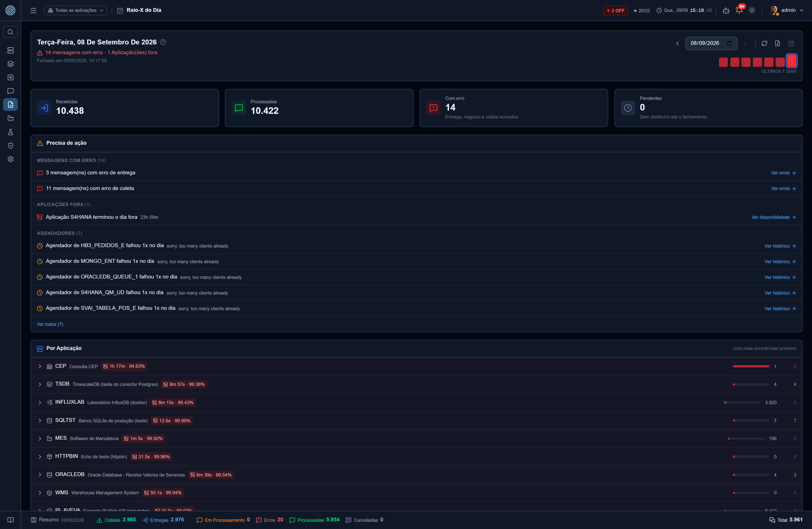Open Ver disponibilidade for S4HANA
Image resolution: width=812 pixels, height=529 pixels.
coord(774,217)
